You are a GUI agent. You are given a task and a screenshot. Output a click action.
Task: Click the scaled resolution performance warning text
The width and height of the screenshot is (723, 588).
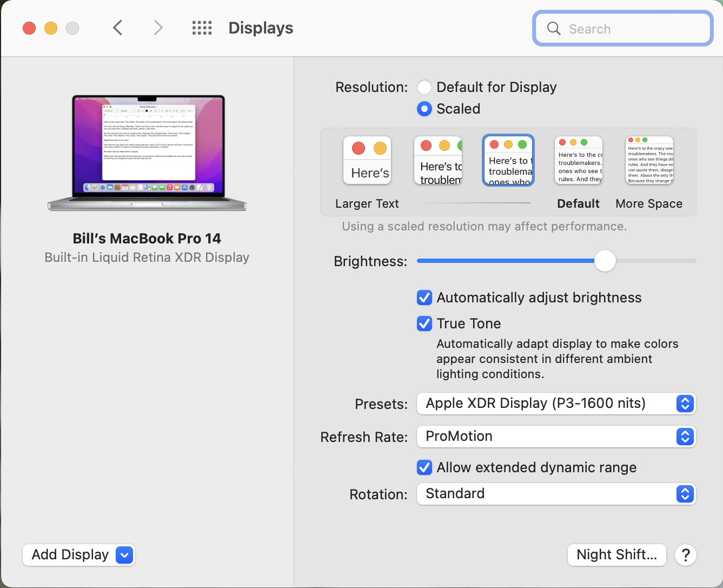(x=485, y=227)
